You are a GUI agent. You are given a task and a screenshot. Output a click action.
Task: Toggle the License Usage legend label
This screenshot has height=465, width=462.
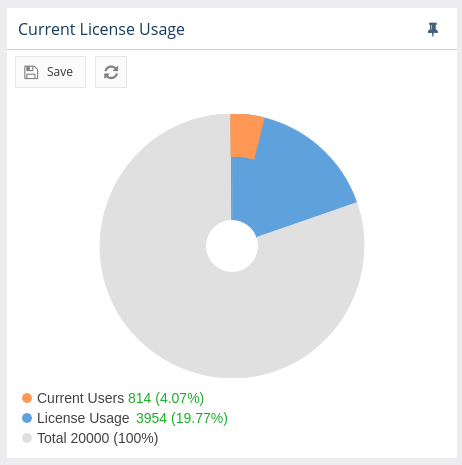83,418
